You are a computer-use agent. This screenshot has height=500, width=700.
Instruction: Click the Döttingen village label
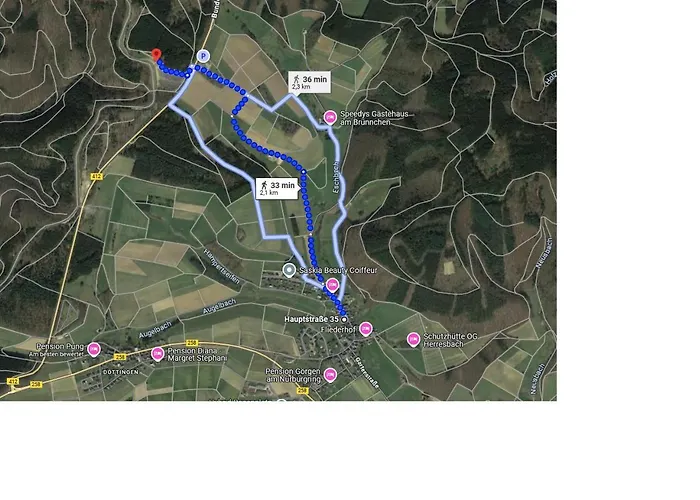coord(121,371)
